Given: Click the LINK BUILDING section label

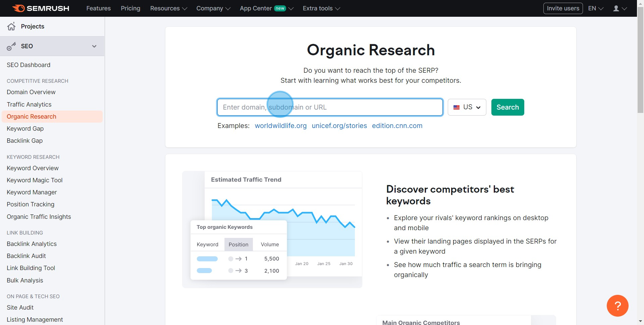Looking at the screenshot, I should (25, 233).
